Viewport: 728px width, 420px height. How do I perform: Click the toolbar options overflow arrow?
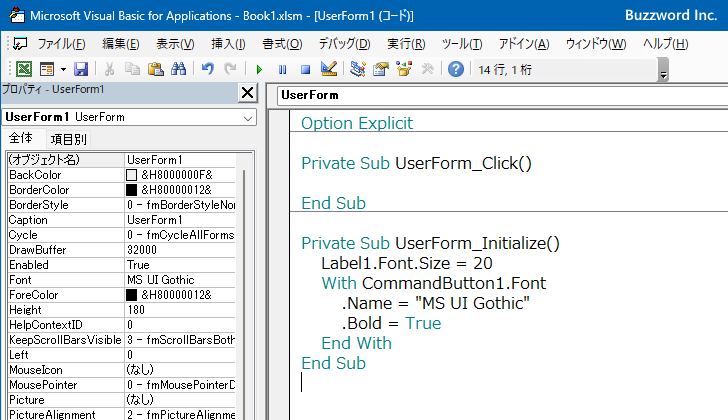point(663,70)
